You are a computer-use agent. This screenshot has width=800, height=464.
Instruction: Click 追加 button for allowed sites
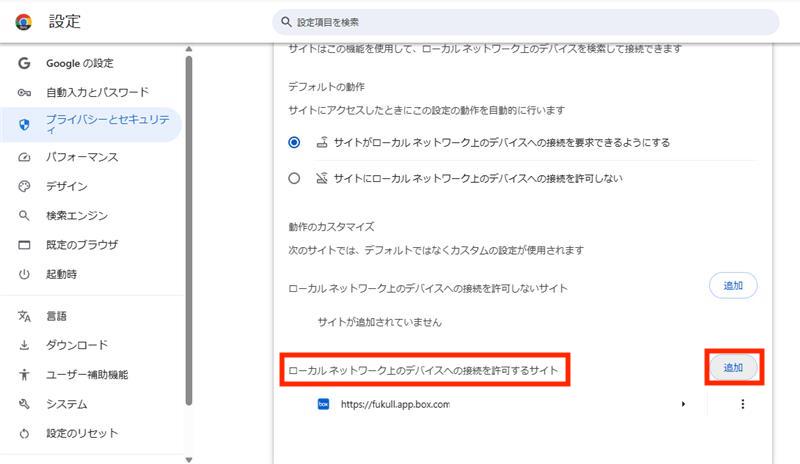tap(734, 367)
